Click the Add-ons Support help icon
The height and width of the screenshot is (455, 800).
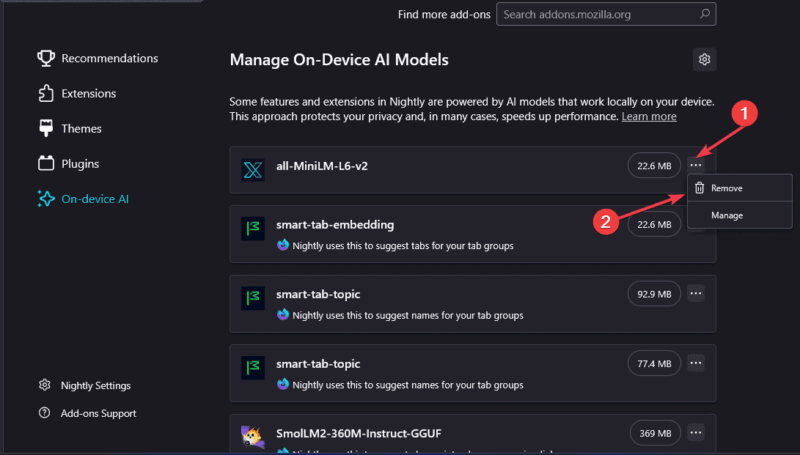point(44,413)
